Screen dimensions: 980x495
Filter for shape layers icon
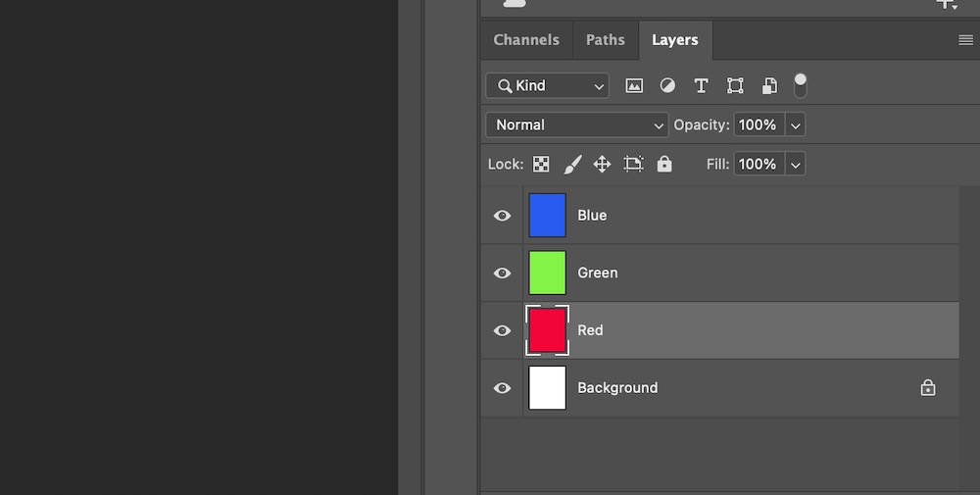coord(735,86)
